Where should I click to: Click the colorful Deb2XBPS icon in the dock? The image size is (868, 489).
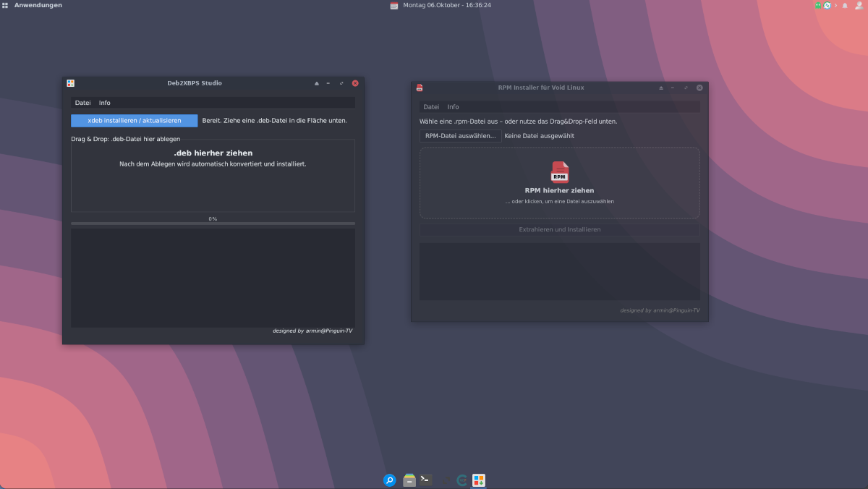pos(478,480)
